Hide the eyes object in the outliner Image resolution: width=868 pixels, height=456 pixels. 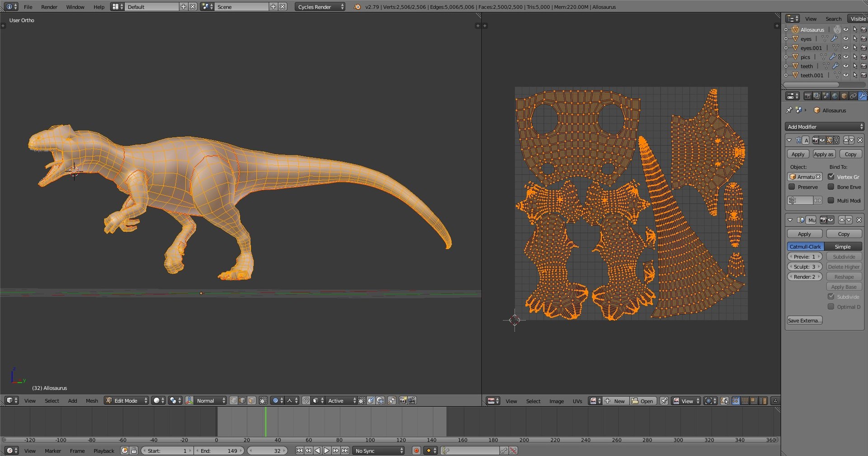pyautogui.click(x=846, y=39)
